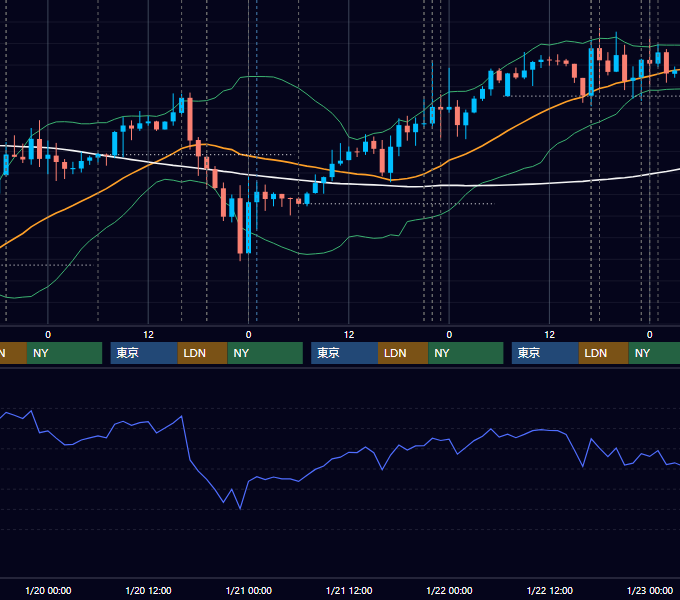680x600 pixels.
Task: Select the LDN session block ending before 1/23 00:00
Action: 604,353
